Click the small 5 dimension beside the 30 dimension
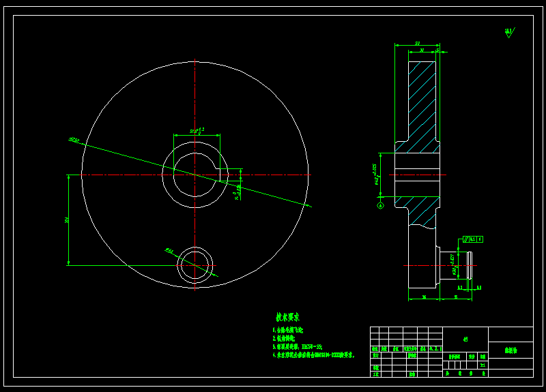 click(437, 50)
